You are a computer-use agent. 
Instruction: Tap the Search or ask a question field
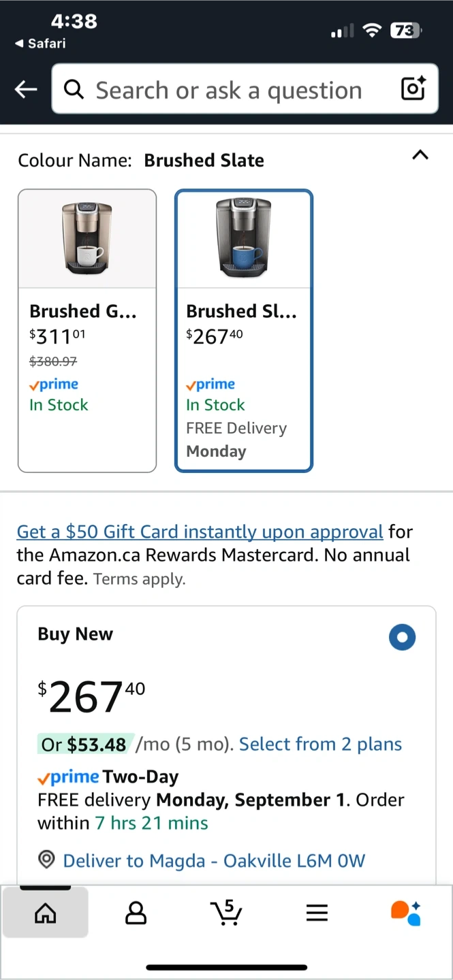(x=228, y=90)
